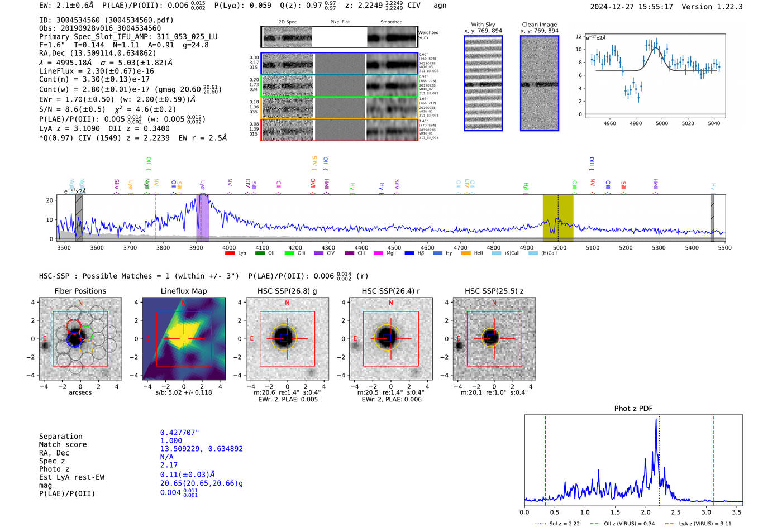The image size is (782, 532).
Task: Click the Pixel Flat column header
Action: pyautogui.click(x=340, y=22)
